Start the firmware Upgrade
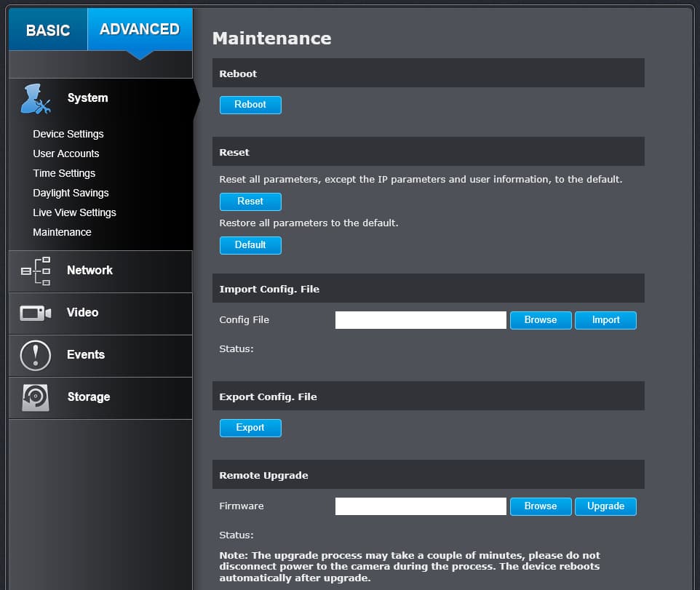 click(605, 506)
